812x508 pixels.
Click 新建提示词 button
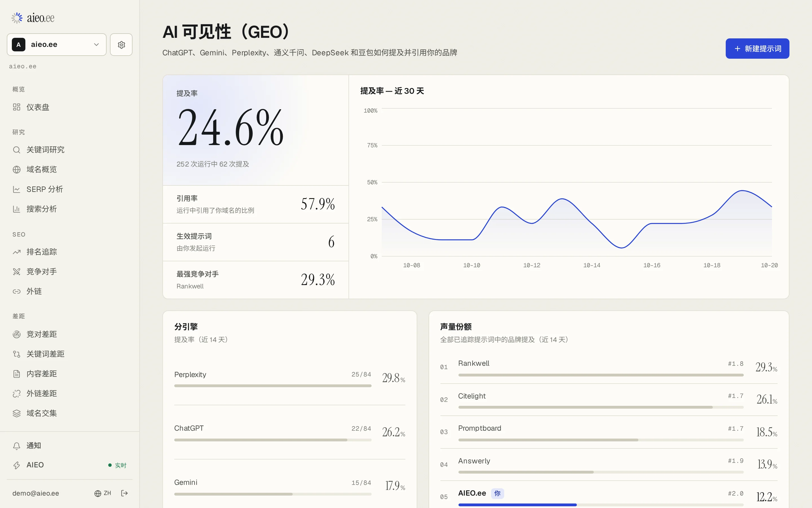pos(757,48)
